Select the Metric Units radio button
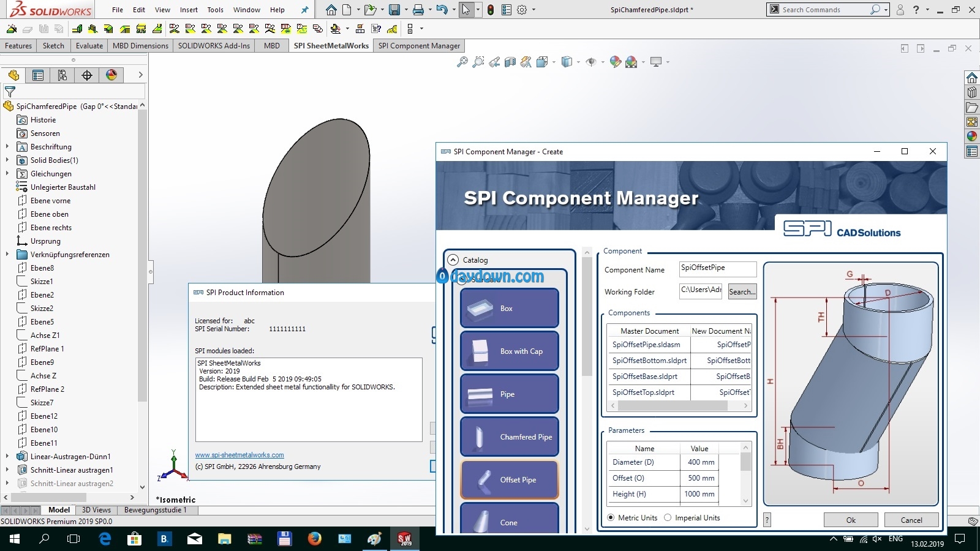This screenshot has width=980, height=551. tap(611, 518)
